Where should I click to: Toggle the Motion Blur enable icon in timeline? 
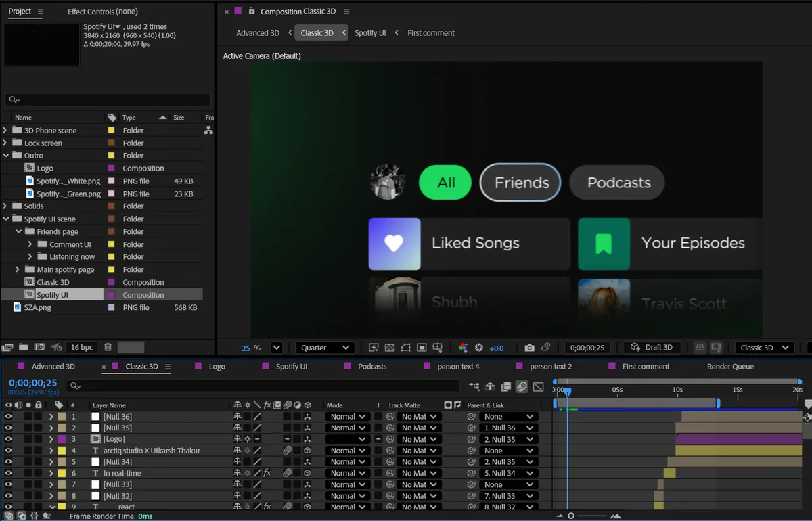[x=522, y=386]
